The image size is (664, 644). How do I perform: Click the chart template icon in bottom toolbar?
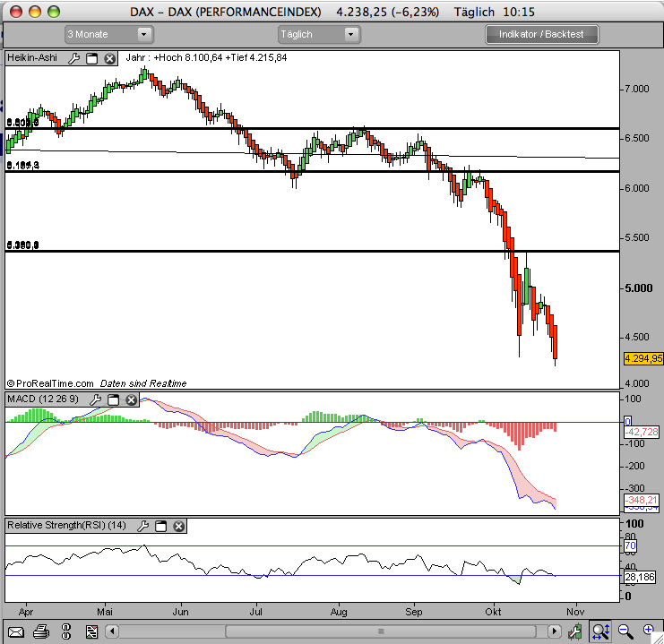[91, 631]
